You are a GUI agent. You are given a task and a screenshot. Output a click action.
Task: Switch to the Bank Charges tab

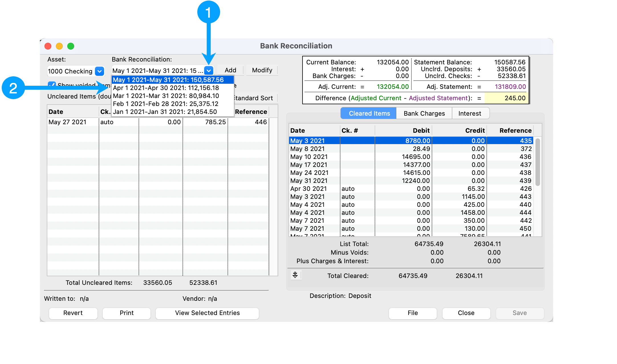click(424, 113)
